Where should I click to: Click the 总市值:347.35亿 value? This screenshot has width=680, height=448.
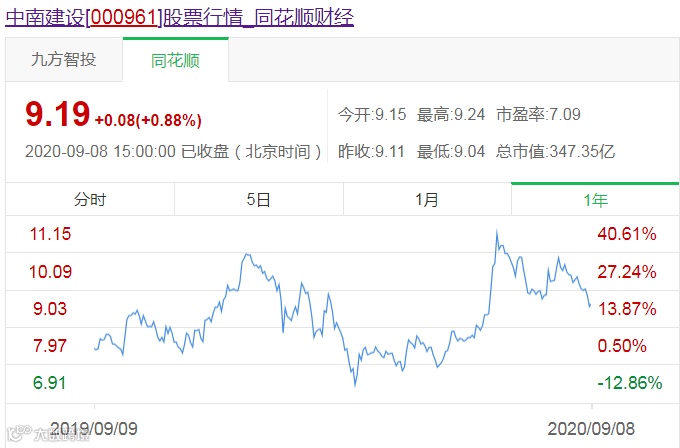coord(556,152)
